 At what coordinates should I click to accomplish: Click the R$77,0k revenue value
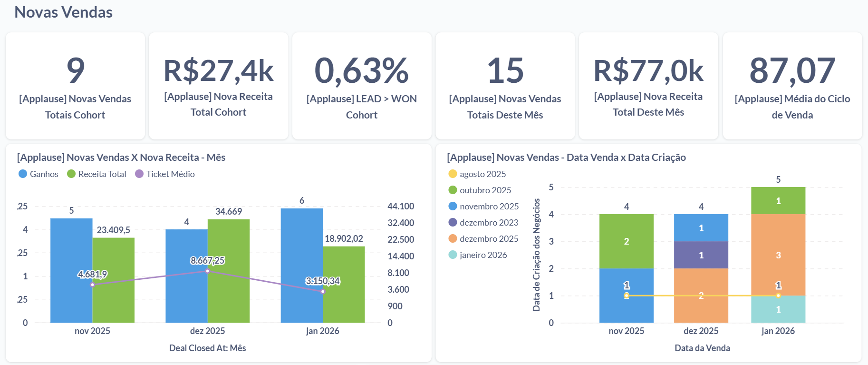click(x=648, y=70)
